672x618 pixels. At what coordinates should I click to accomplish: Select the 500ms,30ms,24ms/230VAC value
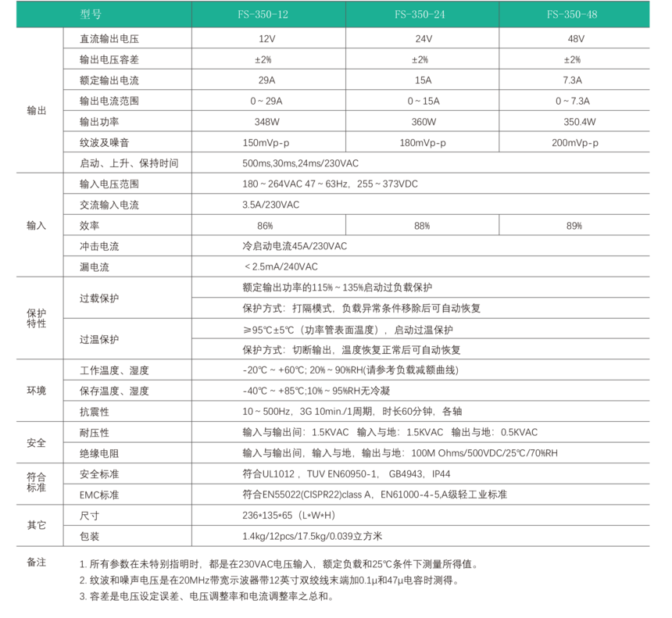coord(300,163)
